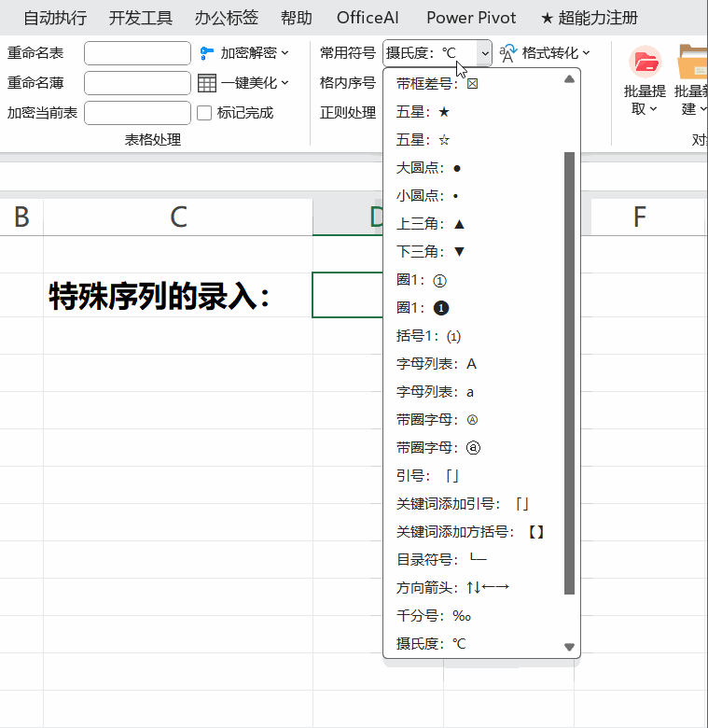Choose 圈1 ① outlined option
Image resolution: width=708 pixels, height=728 pixels.
[473, 280]
